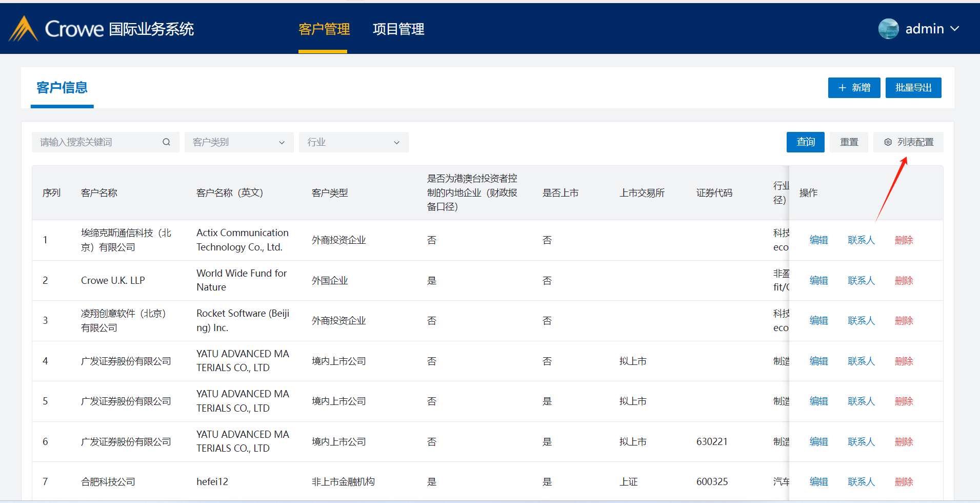
Task: Select the 客户管理 menu tab
Action: pos(324,29)
